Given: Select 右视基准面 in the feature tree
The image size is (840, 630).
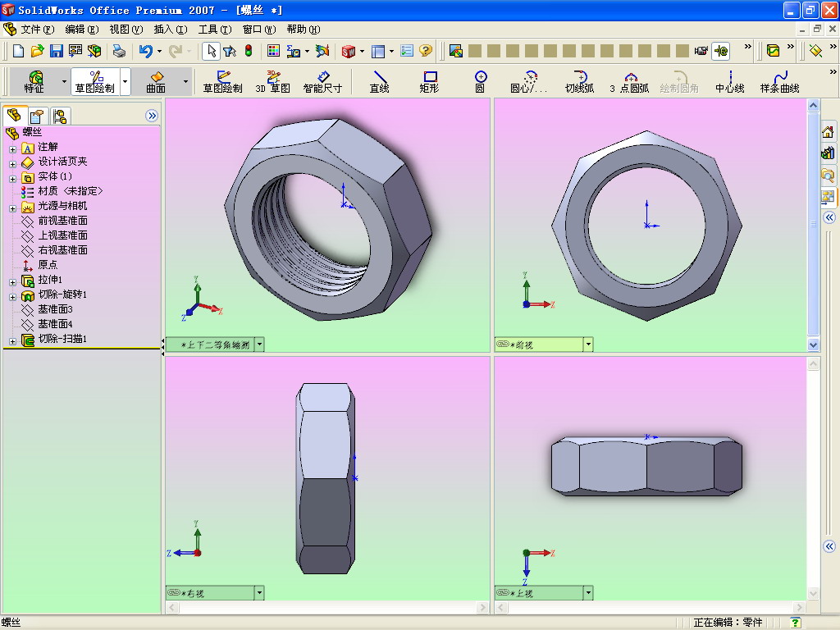Looking at the screenshot, I should 62,250.
